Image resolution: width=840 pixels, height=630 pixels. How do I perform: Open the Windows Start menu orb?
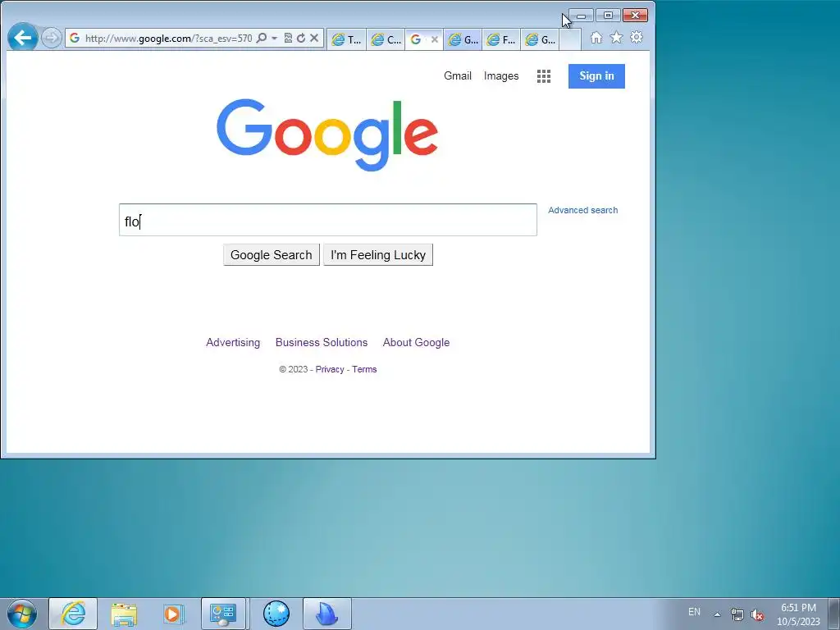(x=22, y=614)
